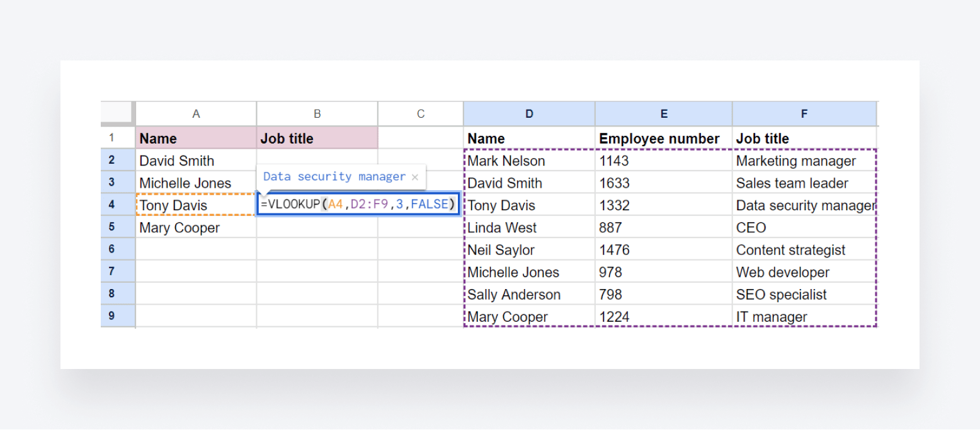Select row 1 header
Screen dimensions: 980x437
point(118,138)
